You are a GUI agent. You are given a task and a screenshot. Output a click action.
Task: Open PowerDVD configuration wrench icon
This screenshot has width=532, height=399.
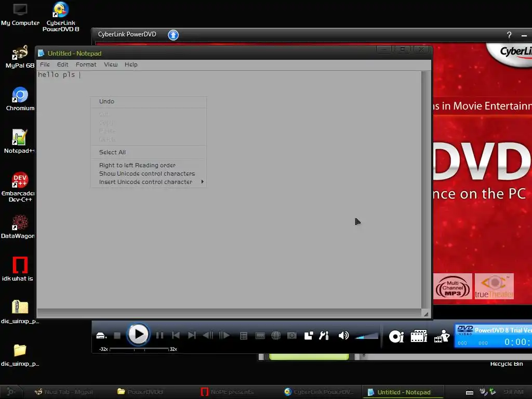(324, 336)
